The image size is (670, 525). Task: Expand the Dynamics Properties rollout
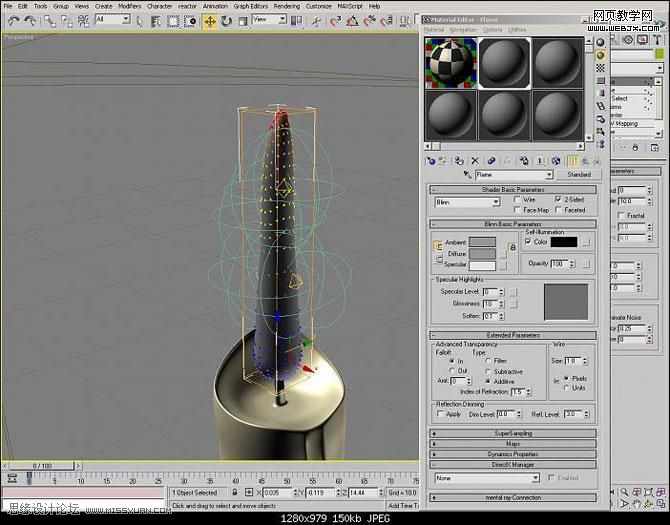513,454
